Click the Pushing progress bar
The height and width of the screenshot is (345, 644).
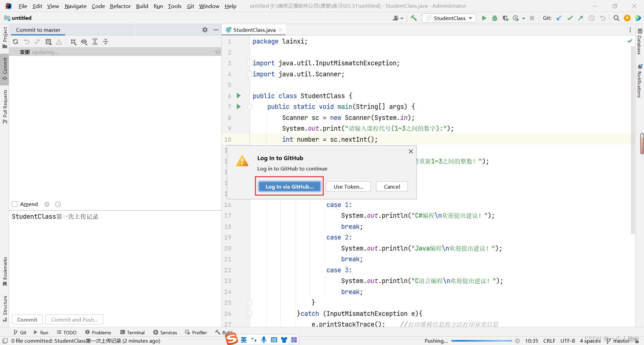point(482,341)
